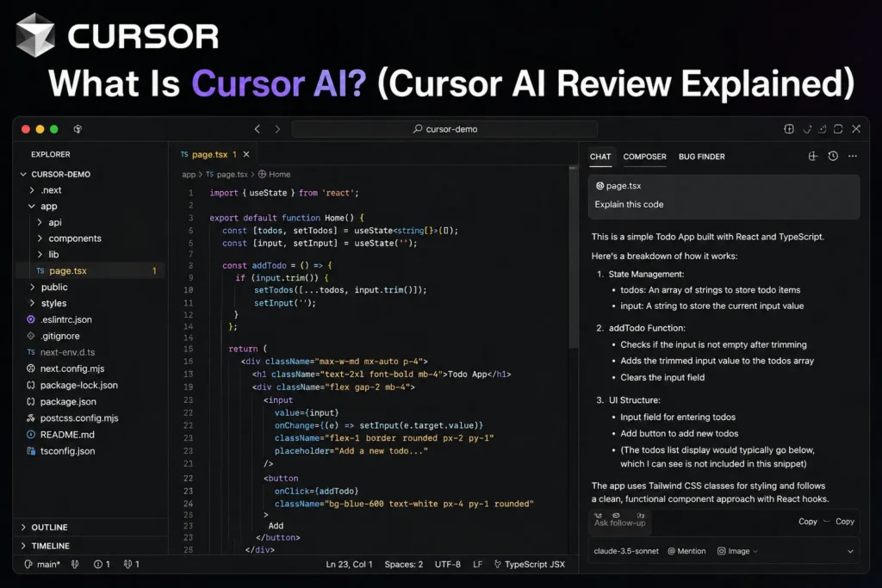Click the small cube icon beside the window controls
882x588 pixels.
pyautogui.click(x=78, y=129)
